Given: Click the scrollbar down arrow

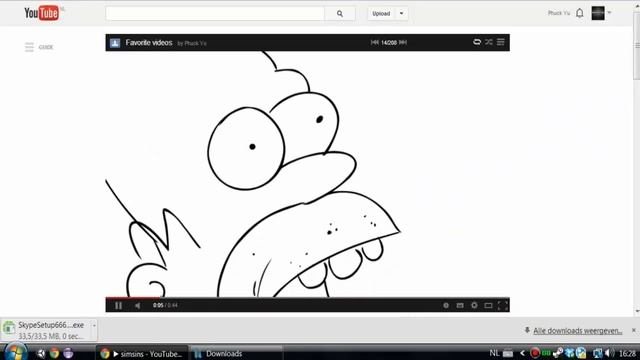Looking at the screenshot, I should (x=637, y=311).
